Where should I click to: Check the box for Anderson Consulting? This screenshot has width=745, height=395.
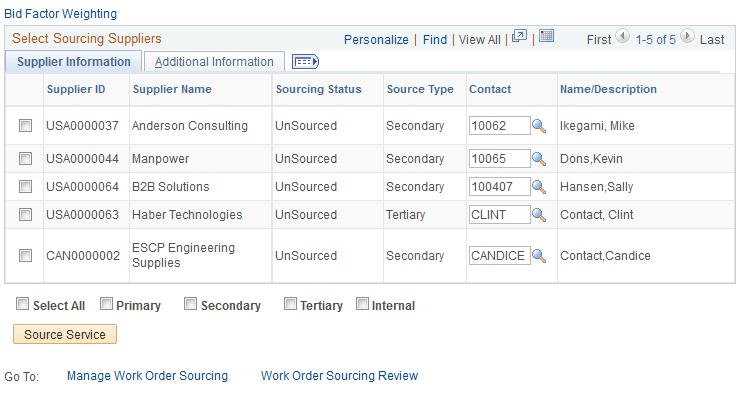(25, 126)
